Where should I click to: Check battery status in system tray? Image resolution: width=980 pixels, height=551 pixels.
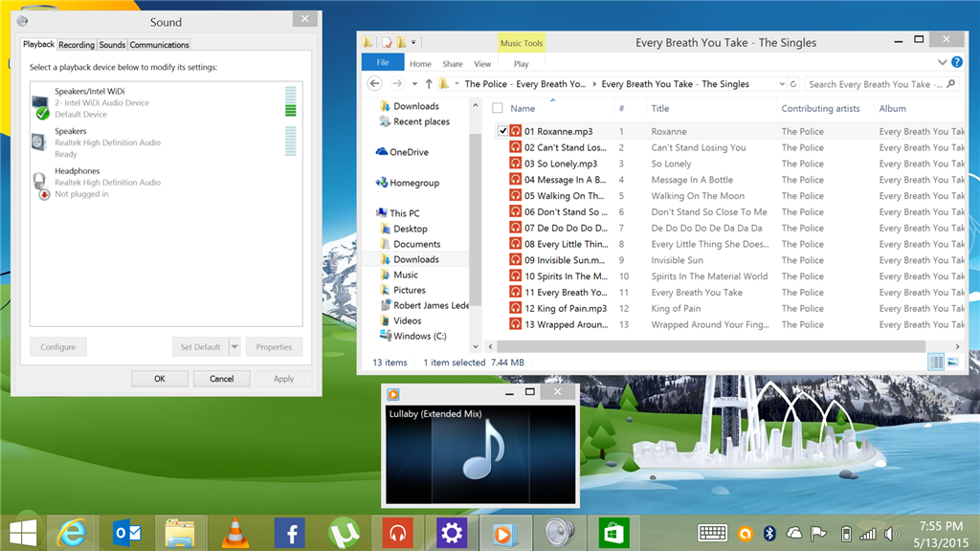(846, 534)
